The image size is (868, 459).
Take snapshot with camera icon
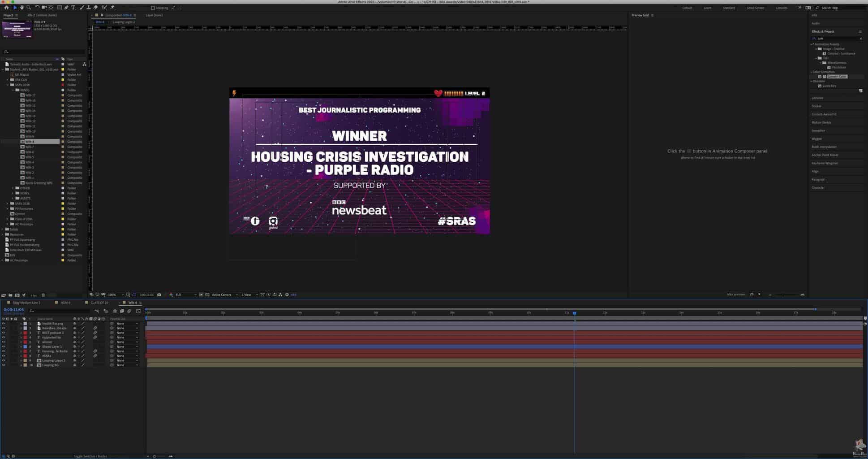pyautogui.click(x=159, y=294)
